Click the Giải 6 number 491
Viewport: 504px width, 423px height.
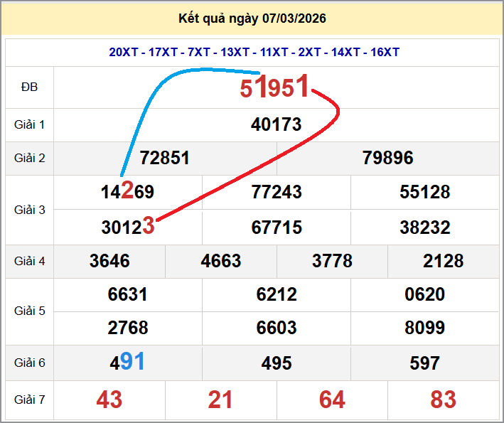[x=127, y=363]
